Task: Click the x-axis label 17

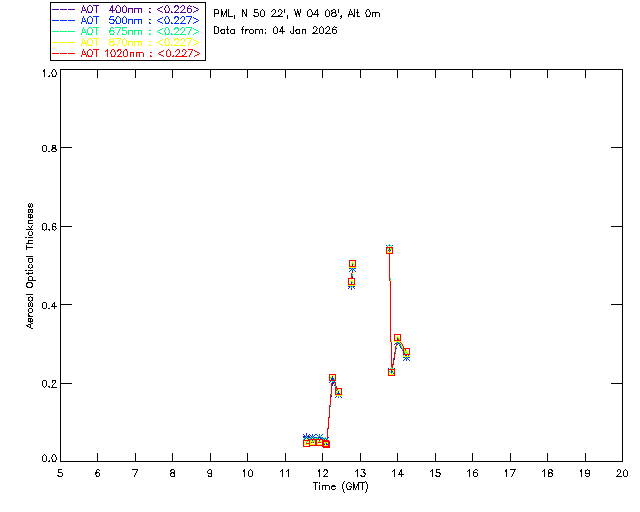Action: pos(510,473)
